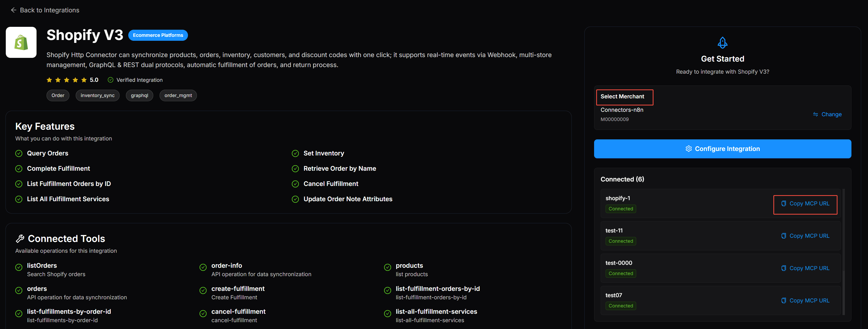The image size is (868, 329).
Task: Select the graphql tag
Action: click(139, 95)
